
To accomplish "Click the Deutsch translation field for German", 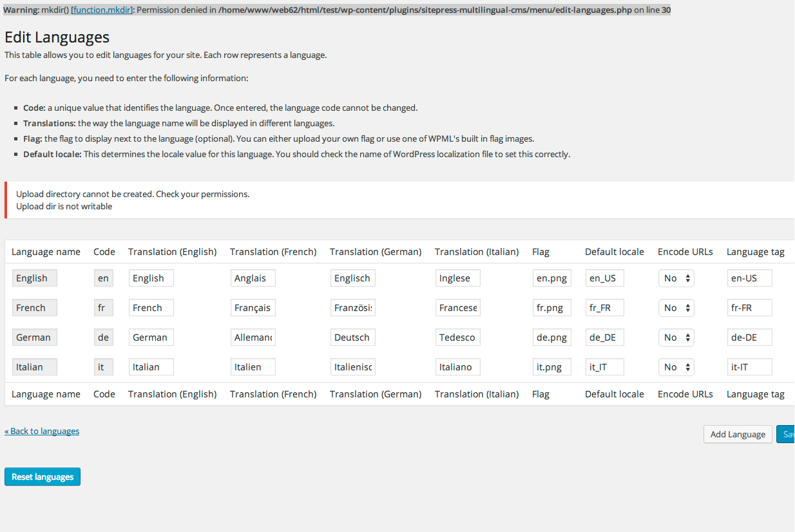I will pos(352,337).
